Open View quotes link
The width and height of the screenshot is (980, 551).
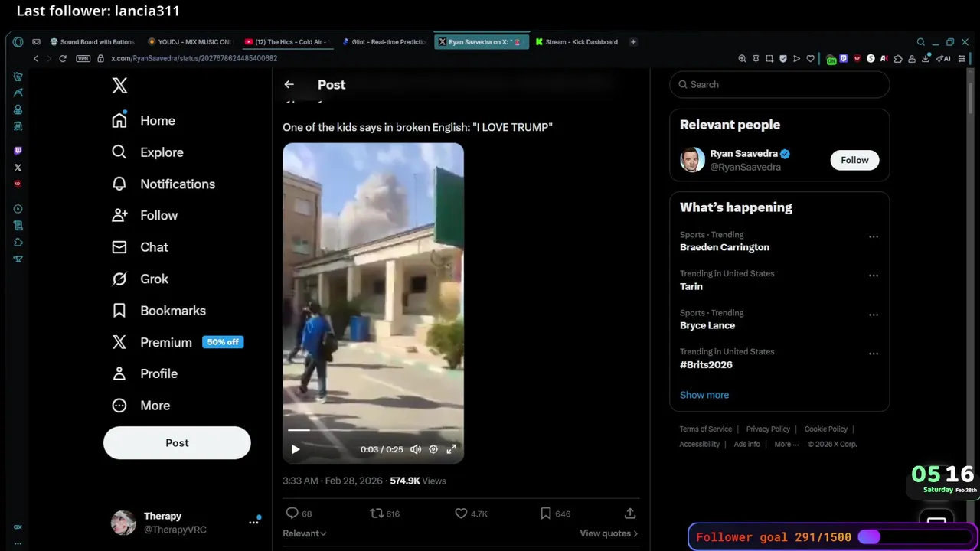pyautogui.click(x=609, y=533)
